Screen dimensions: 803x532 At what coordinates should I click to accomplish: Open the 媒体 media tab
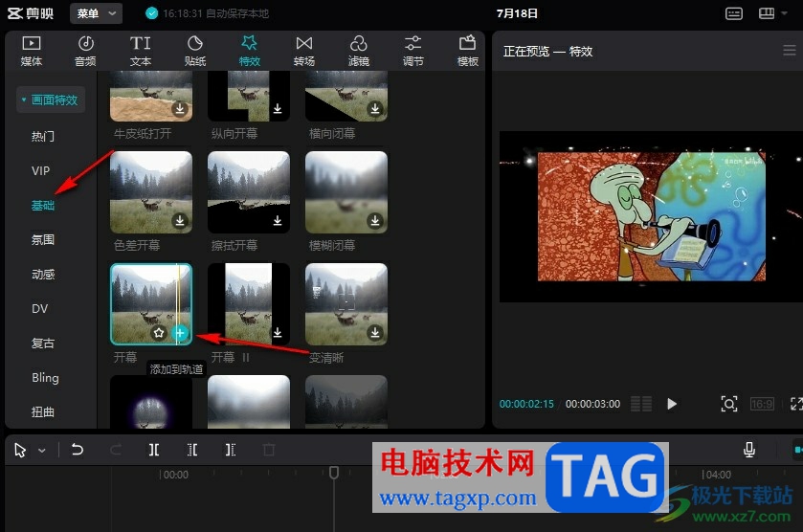pyautogui.click(x=32, y=51)
